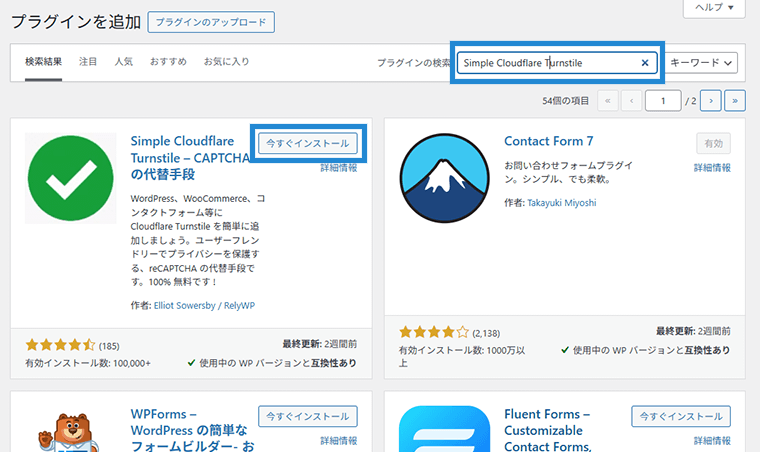760x452 pixels.
Task: Click the 有効インストール数: 100,000+ text
Action: [x=88, y=363]
